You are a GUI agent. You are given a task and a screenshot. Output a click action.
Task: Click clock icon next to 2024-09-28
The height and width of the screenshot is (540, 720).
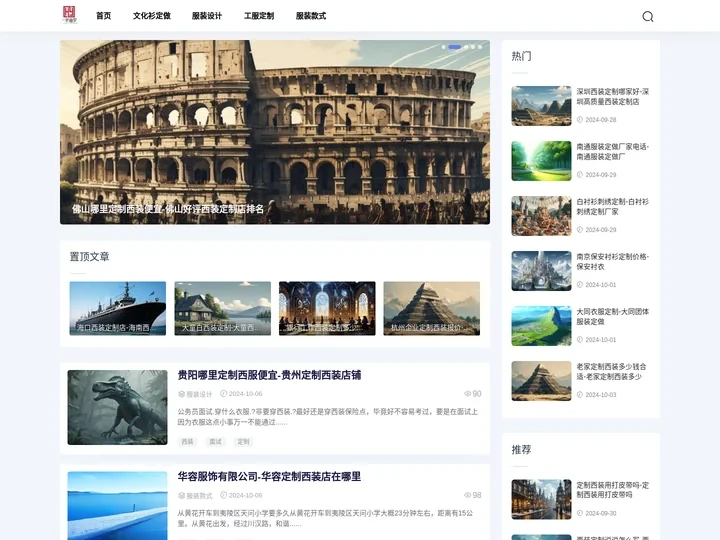(580, 119)
